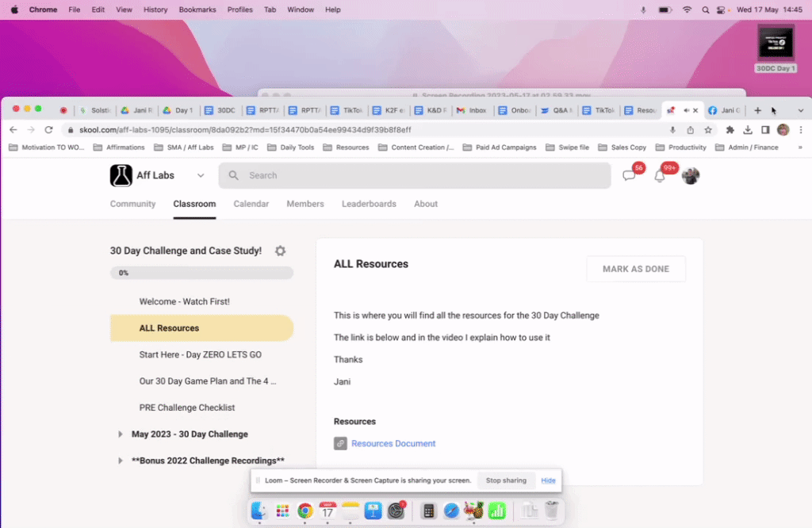Reload the page with Chrome refresh icon
812x528 pixels.
click(x=48, y=130)
